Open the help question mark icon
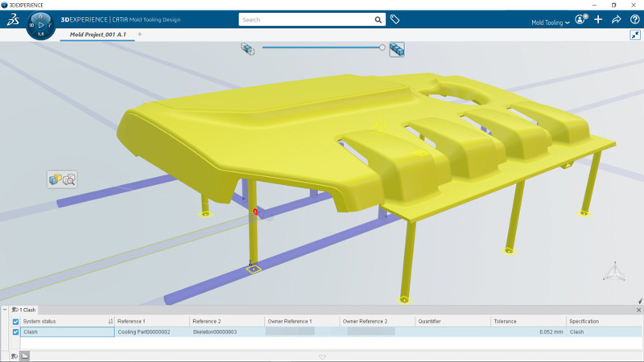Screen dimensions: 644x362 click(634, 19)
